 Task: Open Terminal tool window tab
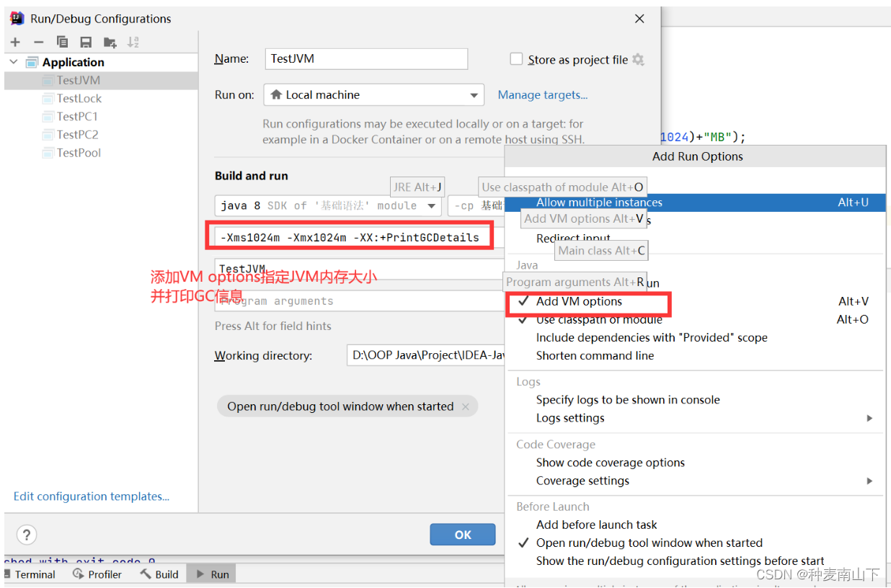click(28, 574)
